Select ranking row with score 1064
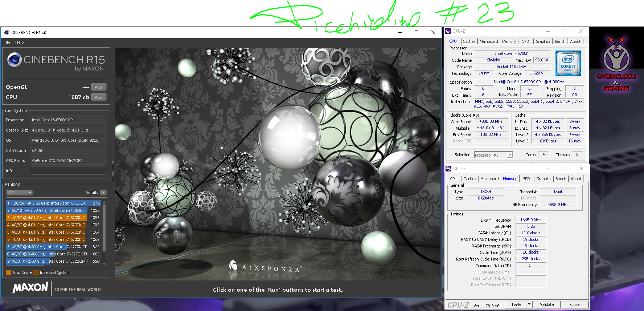The width and height of the screenshot is (644, 311). point(53,232)
